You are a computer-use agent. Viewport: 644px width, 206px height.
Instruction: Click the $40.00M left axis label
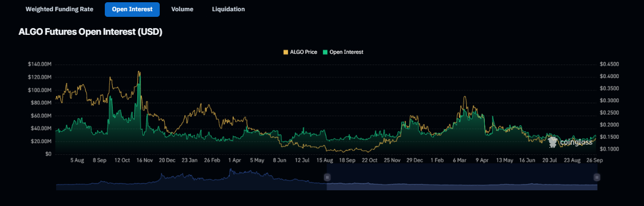coord(40,129)
